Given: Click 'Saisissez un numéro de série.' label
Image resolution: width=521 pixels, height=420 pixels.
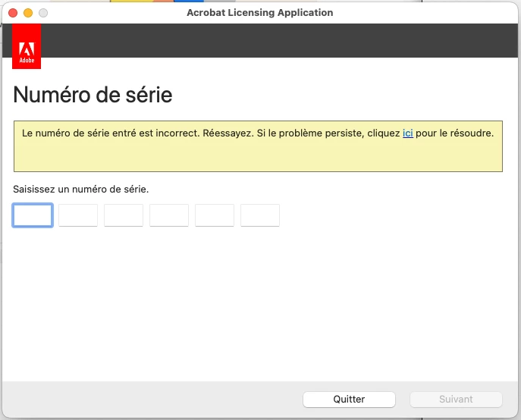Looking at the screenshot, I should pyautogui.click(x=80, y=189).
